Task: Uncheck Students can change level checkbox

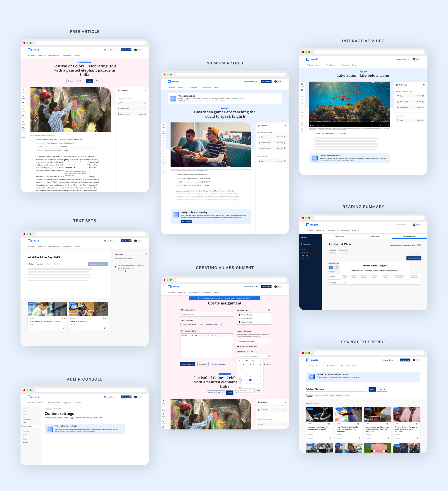Action: tap(238, 346)
